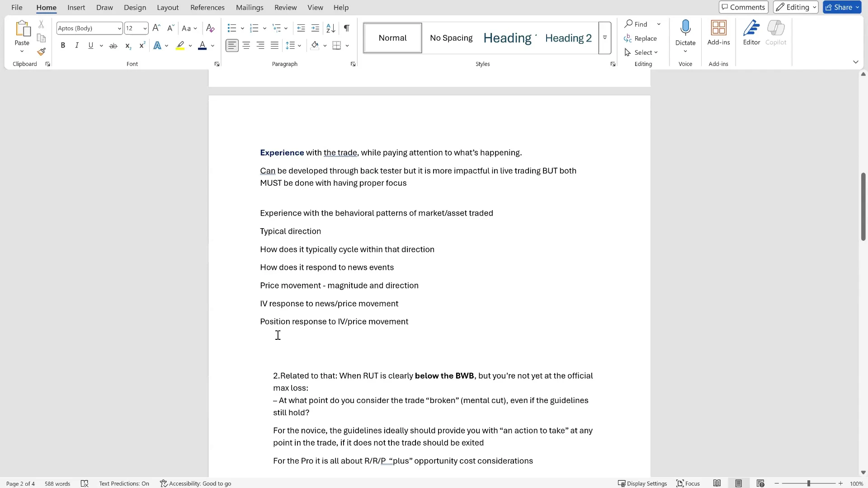The width and height of the screenshot is (868, 488).
Task: Align text left
Action: (x=232, y=46)
